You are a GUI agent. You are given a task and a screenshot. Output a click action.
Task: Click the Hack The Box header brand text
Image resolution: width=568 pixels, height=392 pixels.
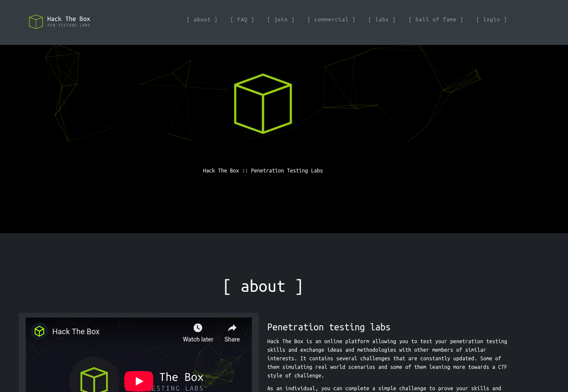(69, 19)
